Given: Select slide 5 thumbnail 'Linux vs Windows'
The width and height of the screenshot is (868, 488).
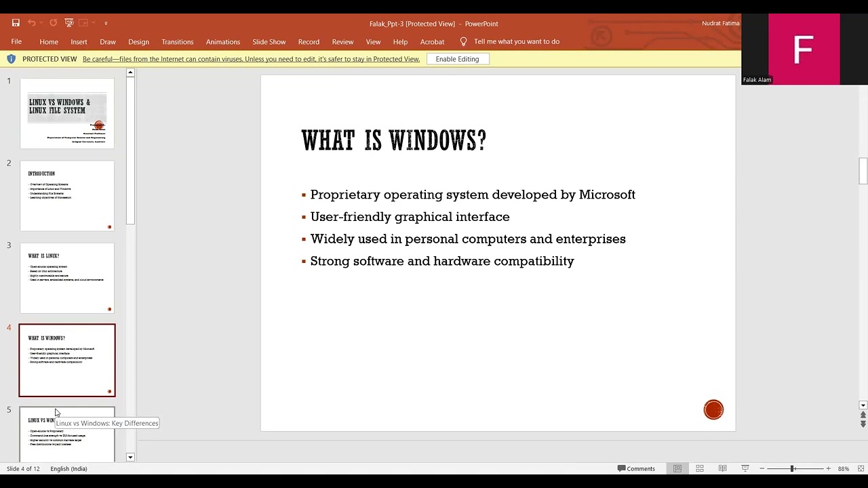Looking at the screenshot, I should click(x=67, y=434).
